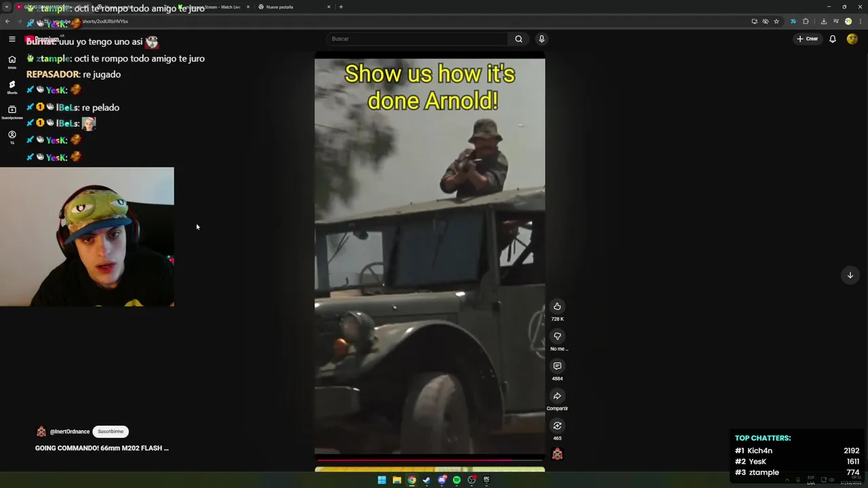Click the YouTube Premium logo
The height and width of the screenshot is (488, 868).
tap(42, 39)
